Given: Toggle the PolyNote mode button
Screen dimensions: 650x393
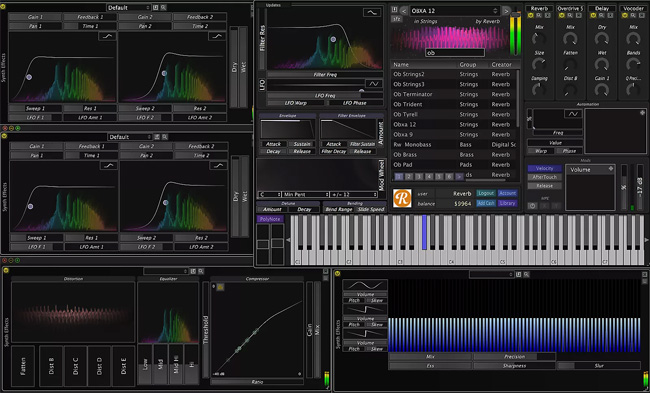Looking at the screenshot, I should (x=269, y=219).
